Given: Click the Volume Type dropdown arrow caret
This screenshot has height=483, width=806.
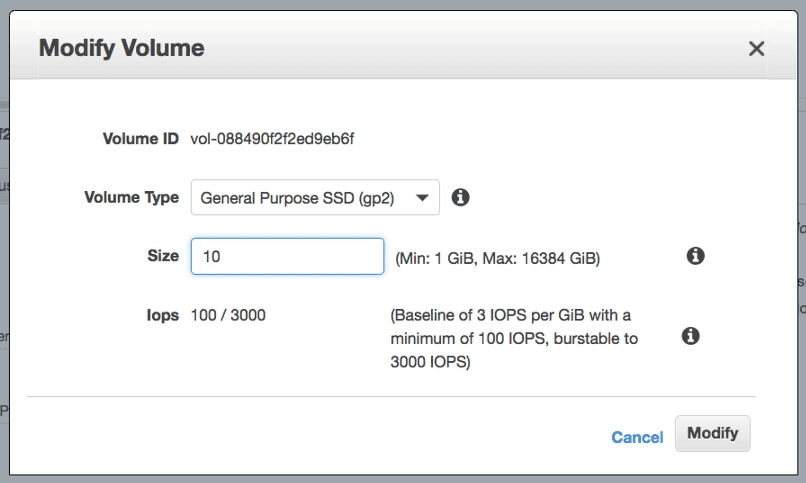Looking at the screenshot, I should [x=422, y=198].
